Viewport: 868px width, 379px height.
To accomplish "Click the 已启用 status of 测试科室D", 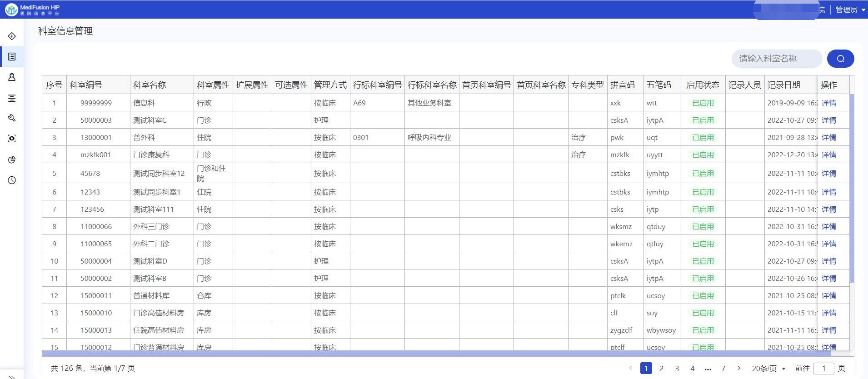I will pos(703,261).
